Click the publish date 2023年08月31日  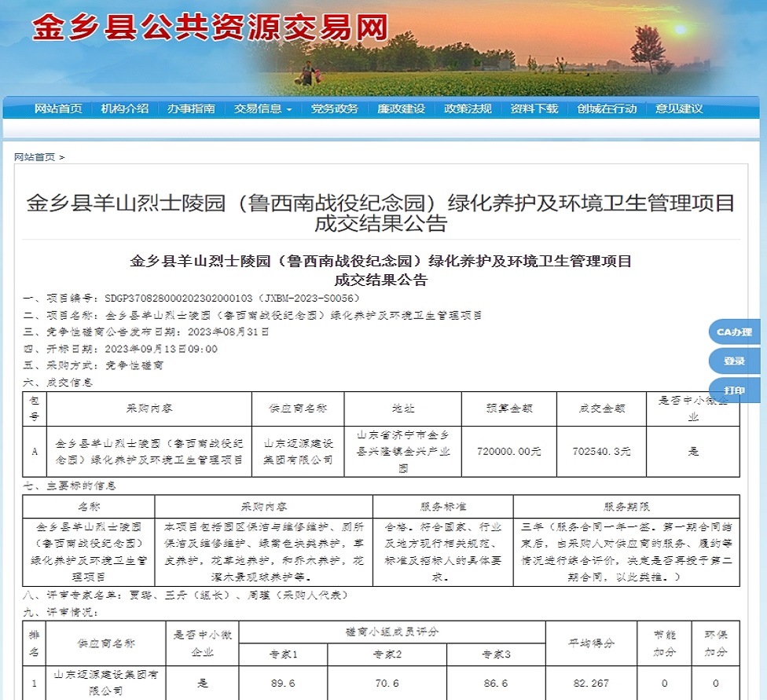[x=229, y=332]
